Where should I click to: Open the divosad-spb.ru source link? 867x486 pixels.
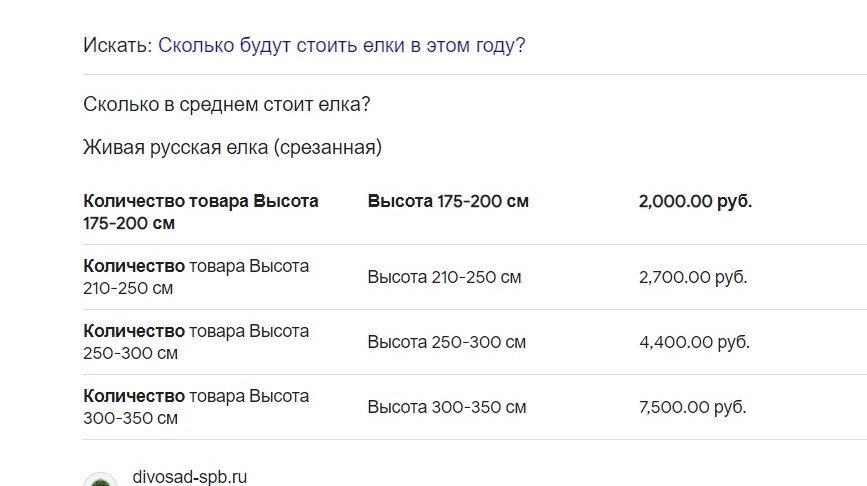click(x=190, y=477)
